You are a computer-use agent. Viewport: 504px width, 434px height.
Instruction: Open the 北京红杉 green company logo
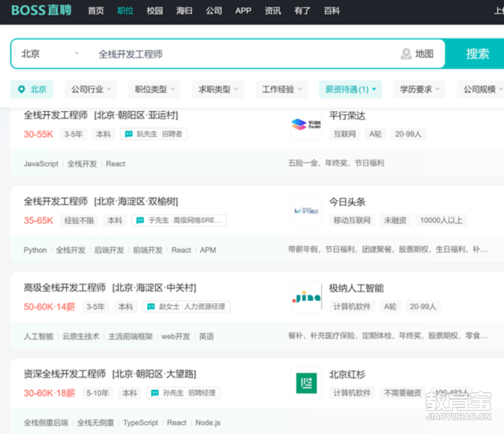[306, 383]
